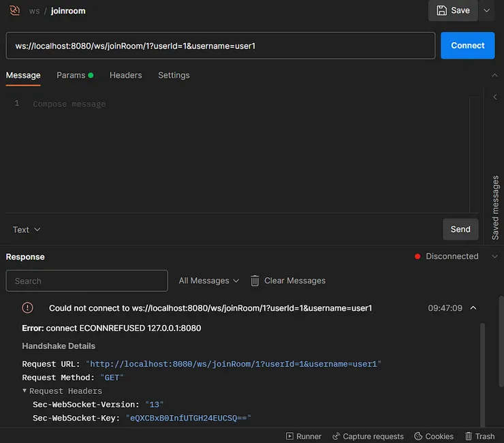Click the WebSocket URL input field
The height and width of the screenshot is (443, 504).
pyautogui.click(x=221, y=46)
